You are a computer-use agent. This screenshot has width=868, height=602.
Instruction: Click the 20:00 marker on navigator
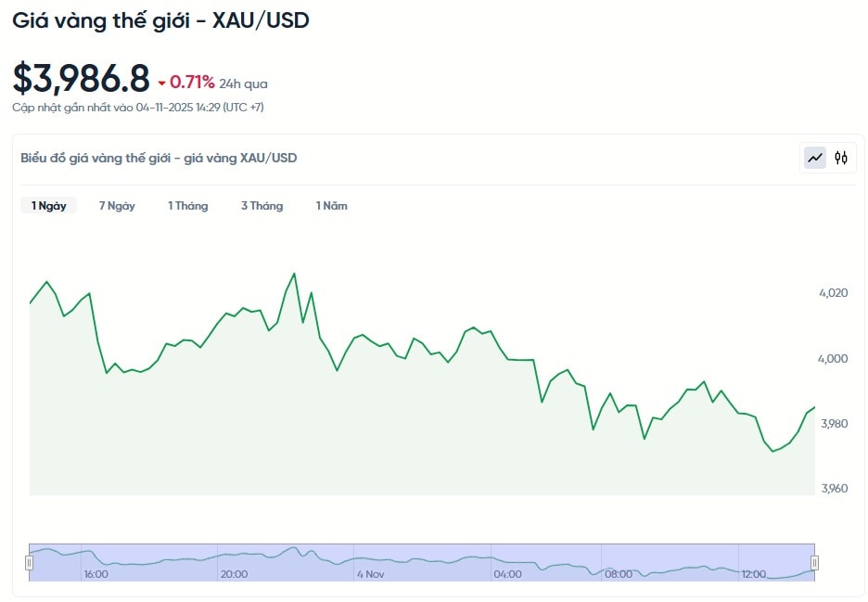[x=234, y=574]
